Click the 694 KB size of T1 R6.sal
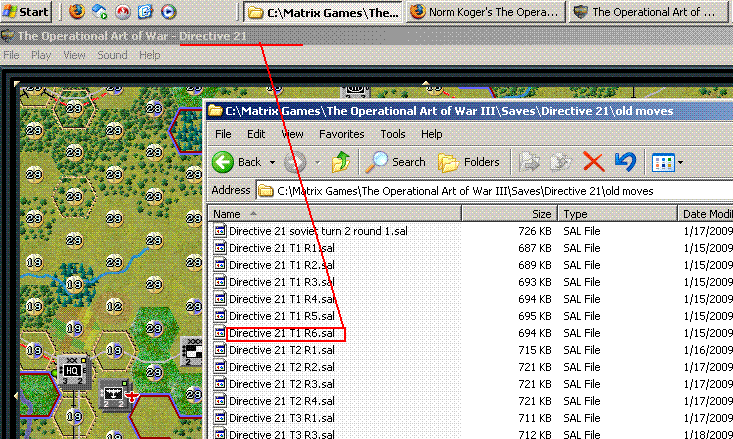Screen dimensions: 733x439 pos(535,333)
